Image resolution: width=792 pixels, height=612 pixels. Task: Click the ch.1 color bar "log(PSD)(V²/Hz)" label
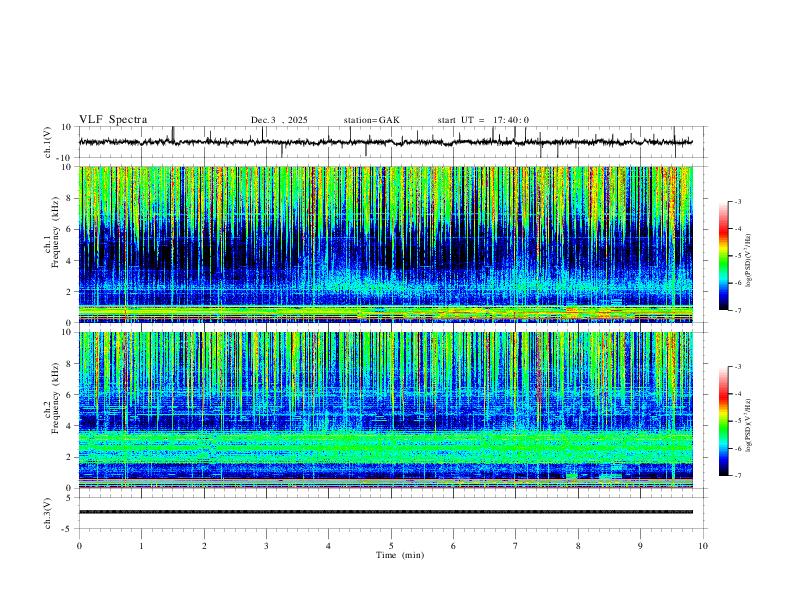tap(749, 261)
